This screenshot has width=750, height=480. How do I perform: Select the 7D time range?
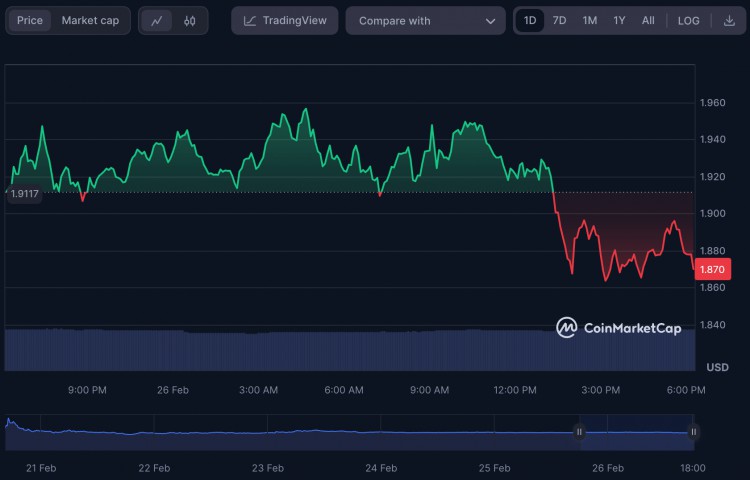tap(559, 21)
